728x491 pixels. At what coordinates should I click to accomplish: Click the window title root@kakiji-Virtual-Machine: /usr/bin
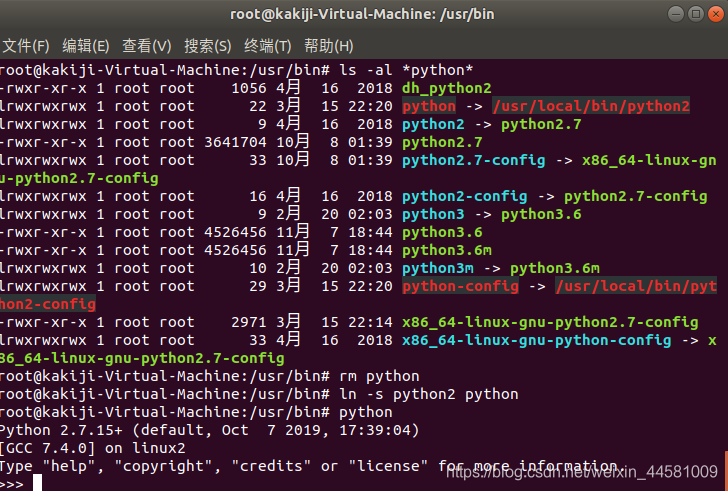click(x=362, y=14)
